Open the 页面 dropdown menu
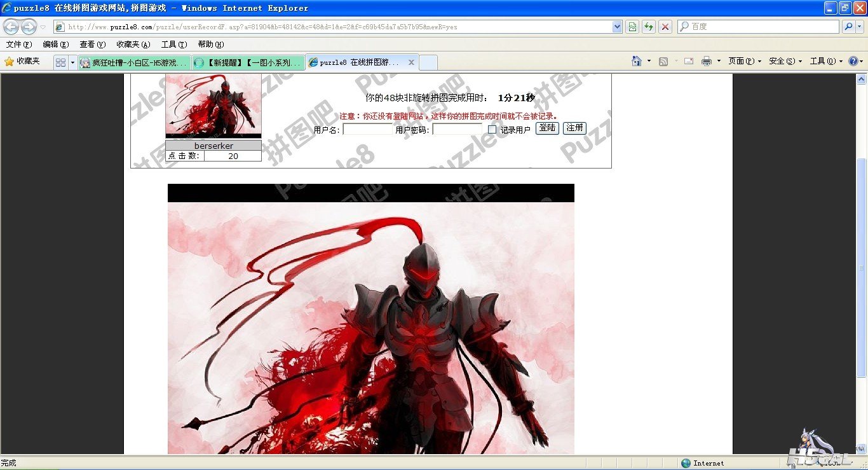Viewport: 868px width, 470px height. pos(744,62)
